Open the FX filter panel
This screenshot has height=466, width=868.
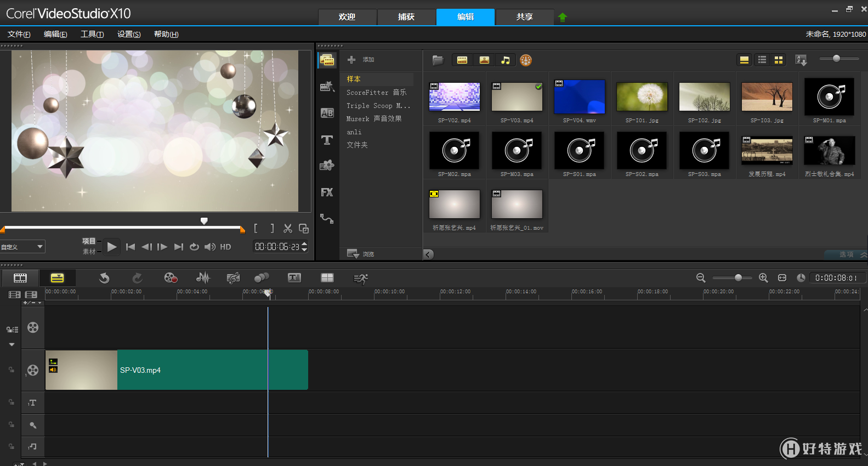point(327,192)
